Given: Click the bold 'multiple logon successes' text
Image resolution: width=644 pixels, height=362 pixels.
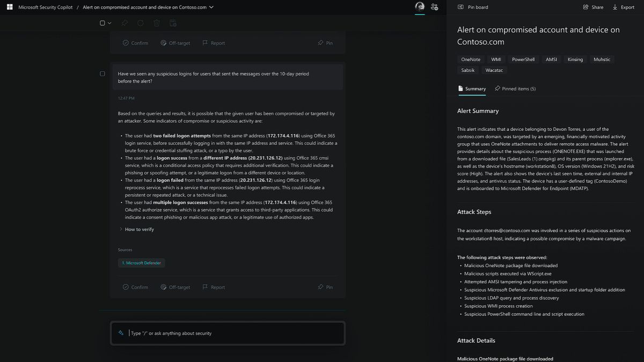Looking at the screenshot, I should pos(181,203).
